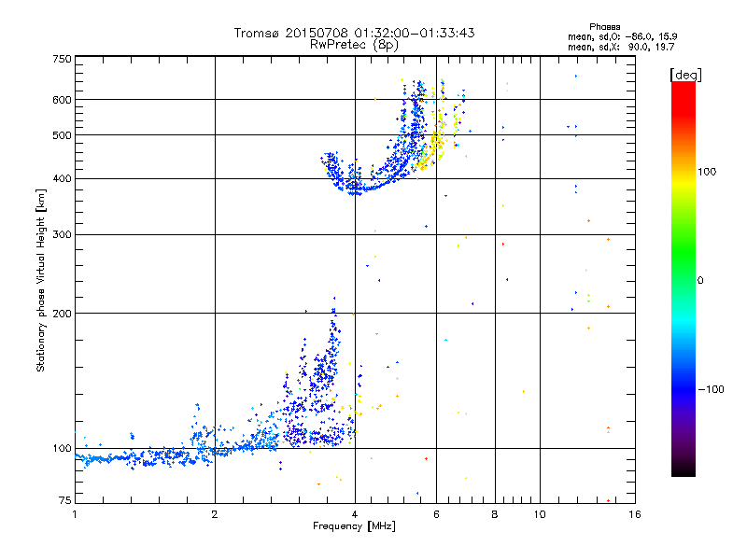Click the 'mean, sd,X: 90.0, 19.7' line
Image resolution: width=747 pixels, height=560 pixels.
tap(621, 47)
